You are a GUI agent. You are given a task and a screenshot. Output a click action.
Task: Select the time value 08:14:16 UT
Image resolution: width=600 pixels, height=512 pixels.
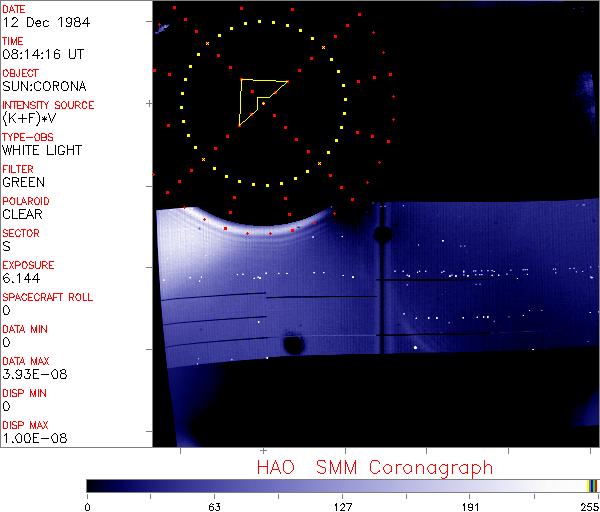(x=43, y=54)
